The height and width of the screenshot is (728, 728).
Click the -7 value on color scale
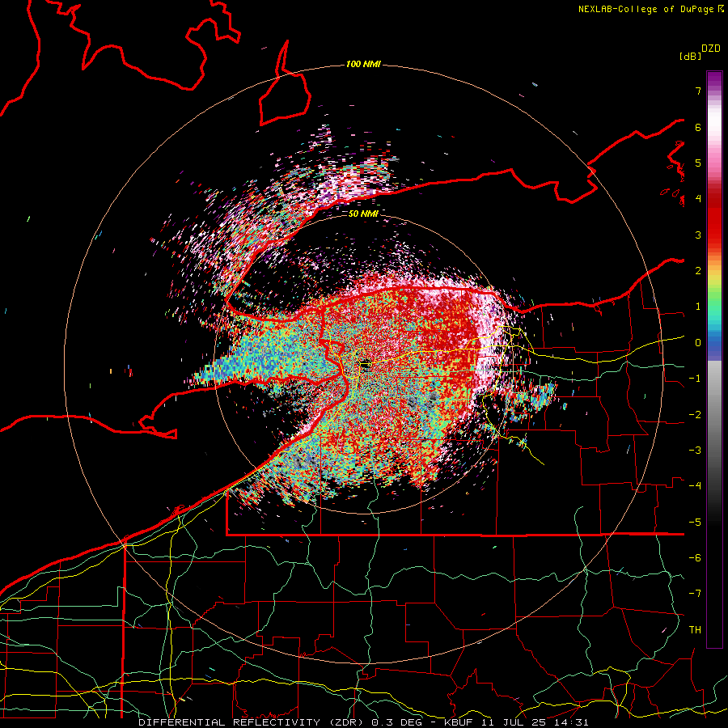(x=695, y=594)
